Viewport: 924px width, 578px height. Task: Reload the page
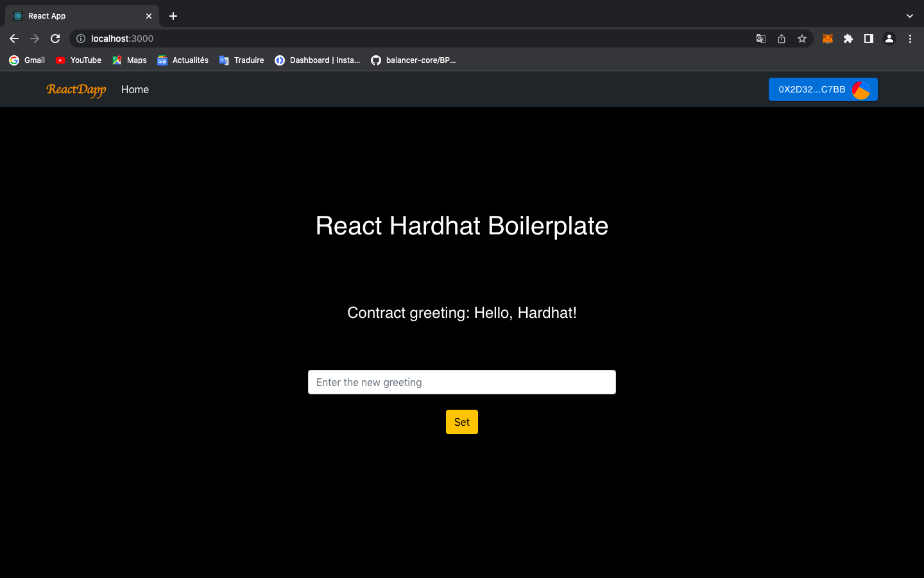coord(55,39)
